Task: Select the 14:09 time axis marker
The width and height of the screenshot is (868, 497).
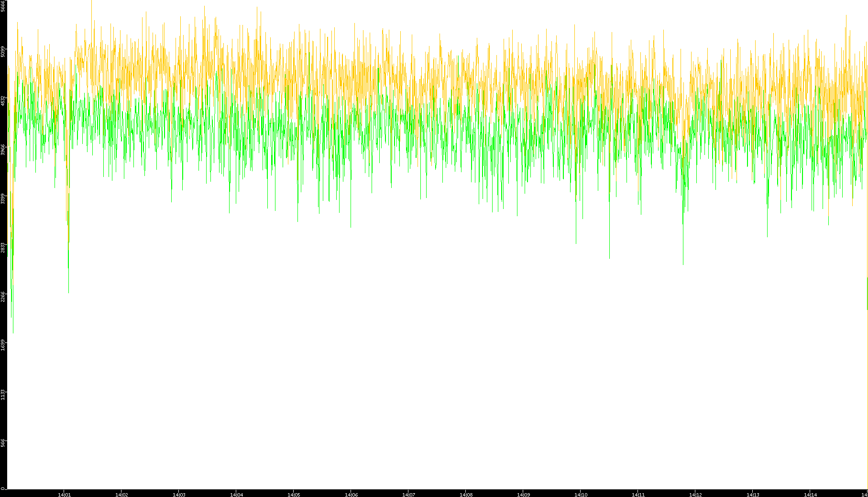Action: (523, 495)
